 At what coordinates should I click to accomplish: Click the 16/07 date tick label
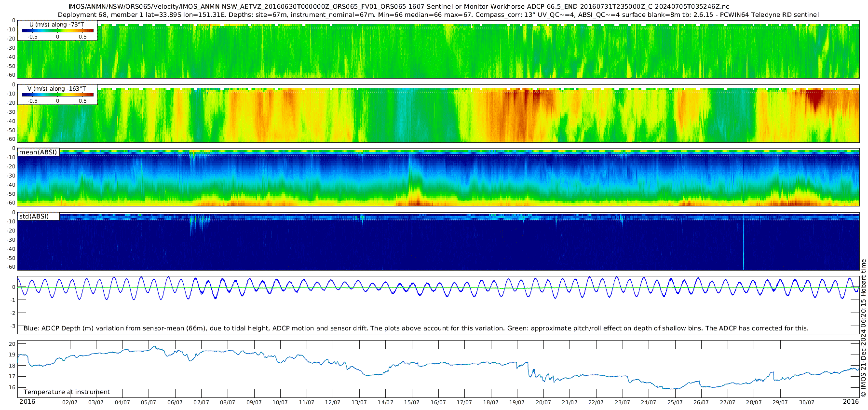coord(438,402)
